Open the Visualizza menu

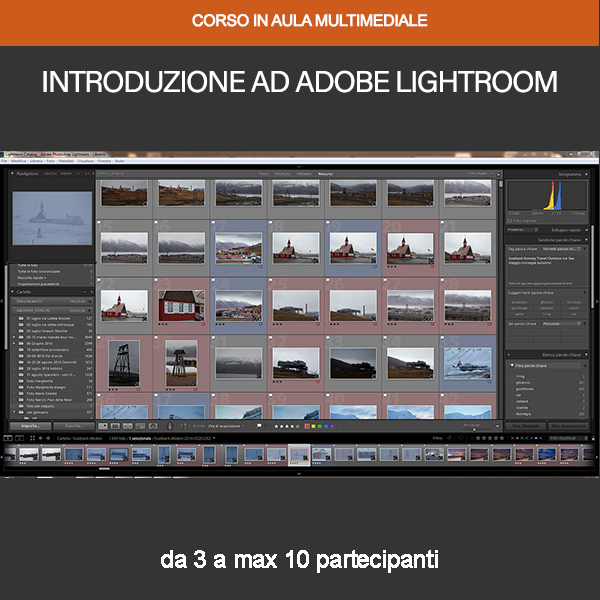(x=85, y=161)
